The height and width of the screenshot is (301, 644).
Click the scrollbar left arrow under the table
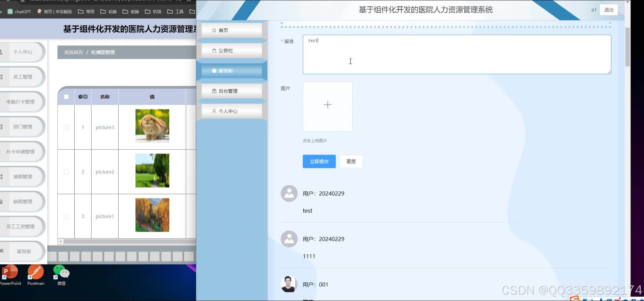coord(60,242)
